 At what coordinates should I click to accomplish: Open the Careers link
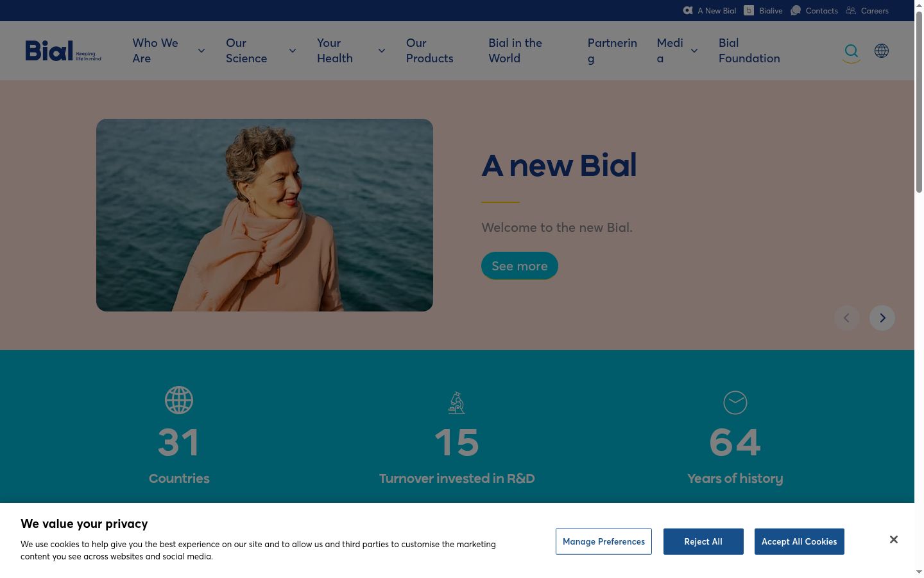pyautogui.click(x=875, y=11)
